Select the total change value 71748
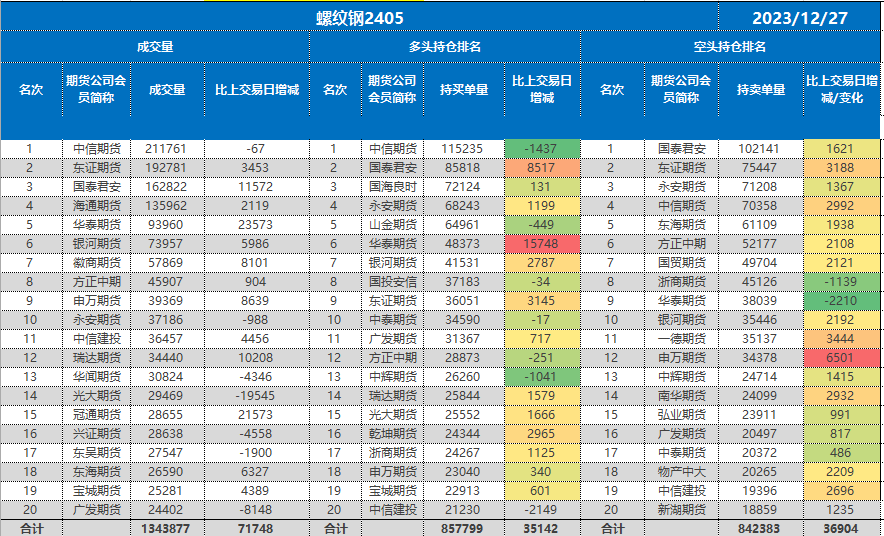The image size is (884, 536). click(x=257, y=529)
